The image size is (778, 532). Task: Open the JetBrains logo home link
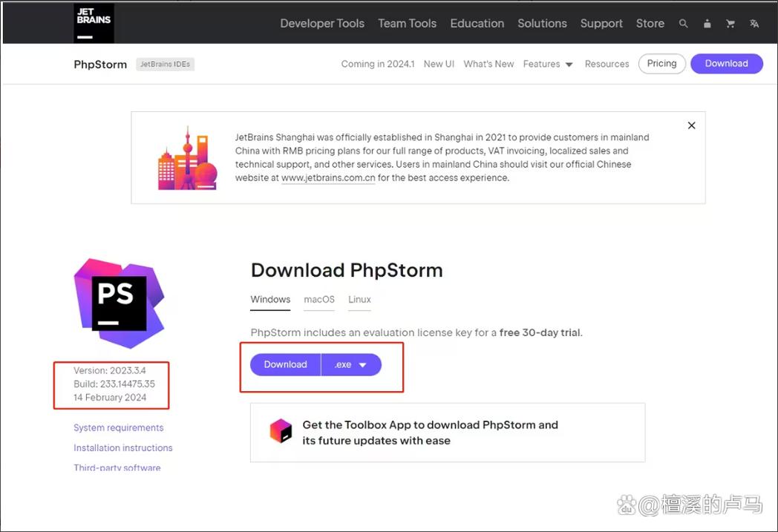pos(94,23)
